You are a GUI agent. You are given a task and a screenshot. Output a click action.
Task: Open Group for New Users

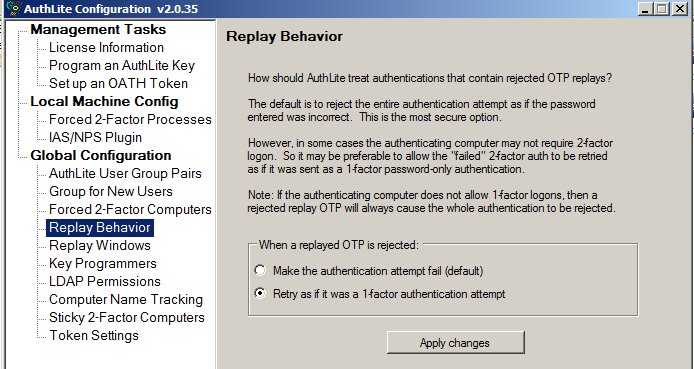111,192
